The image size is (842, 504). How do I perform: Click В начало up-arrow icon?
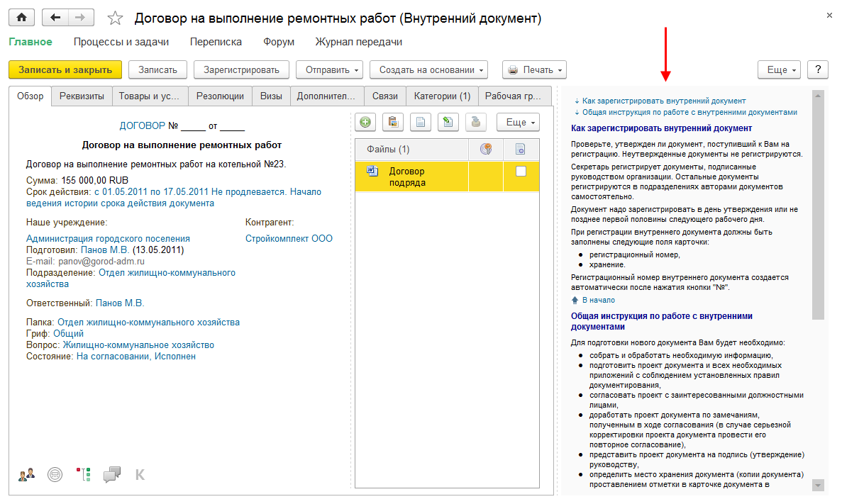point(575,300)
